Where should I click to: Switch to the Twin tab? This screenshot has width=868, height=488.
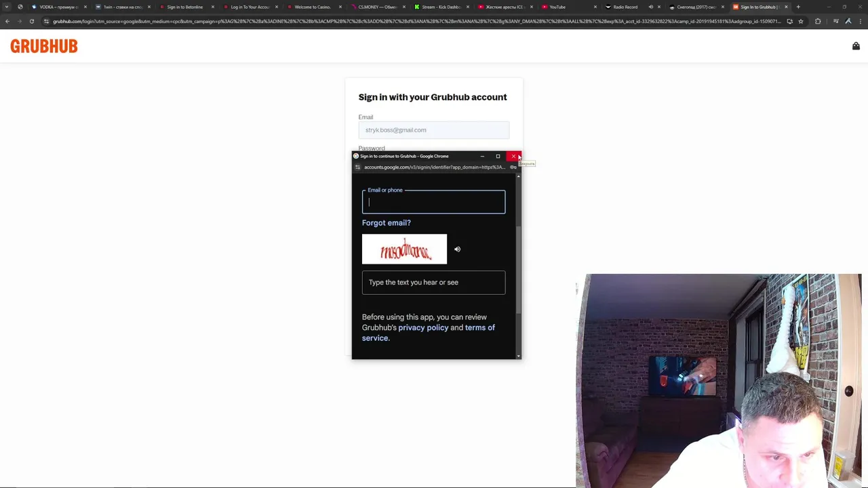122,7
